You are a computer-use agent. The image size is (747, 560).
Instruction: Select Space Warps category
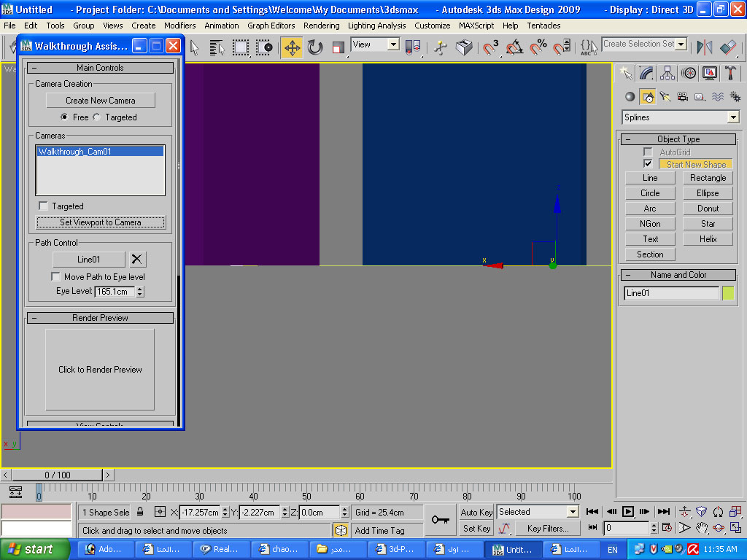718,97
